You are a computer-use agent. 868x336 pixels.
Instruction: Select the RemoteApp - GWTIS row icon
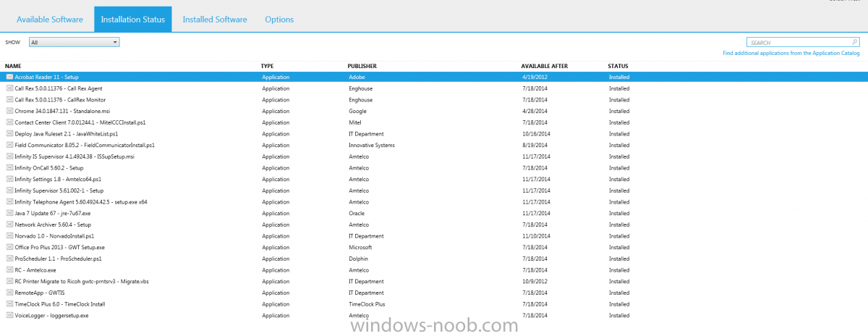9,293
